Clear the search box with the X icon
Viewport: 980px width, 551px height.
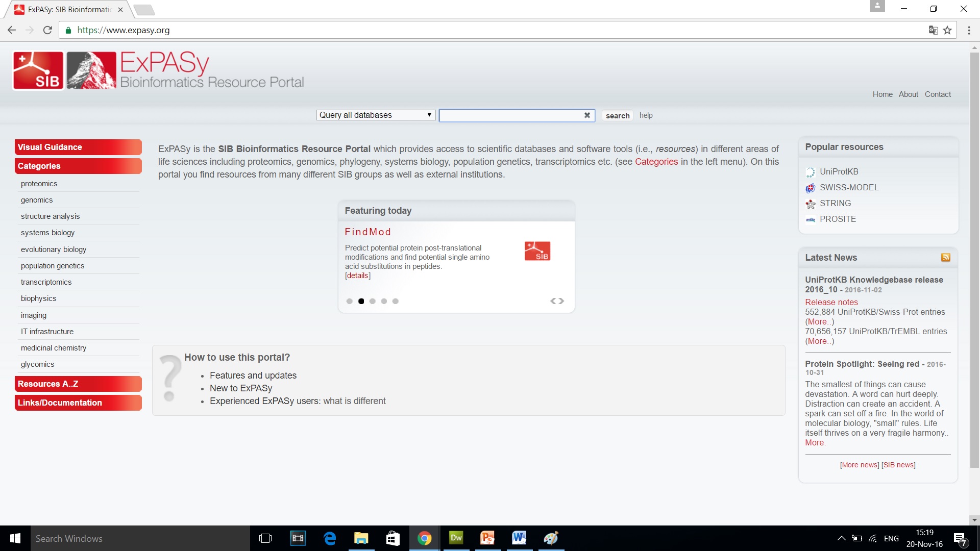tap(587, 115)
